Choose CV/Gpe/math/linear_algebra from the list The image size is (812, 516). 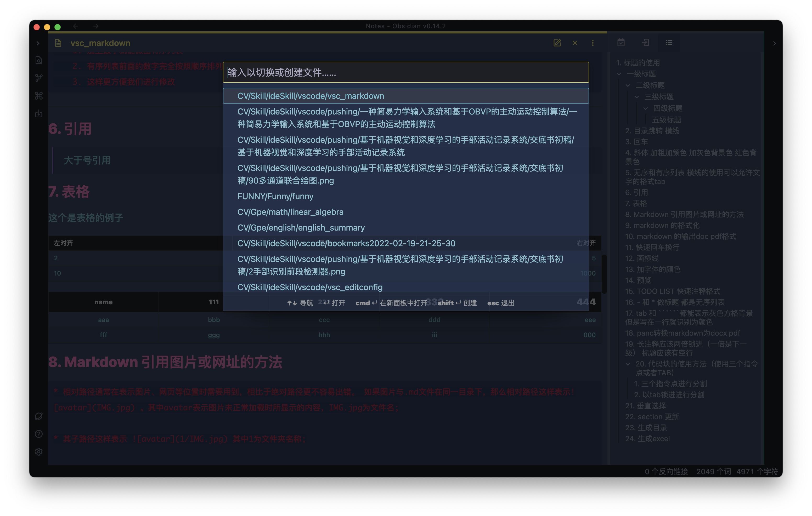pyautogui.click(x=290, y=212)
